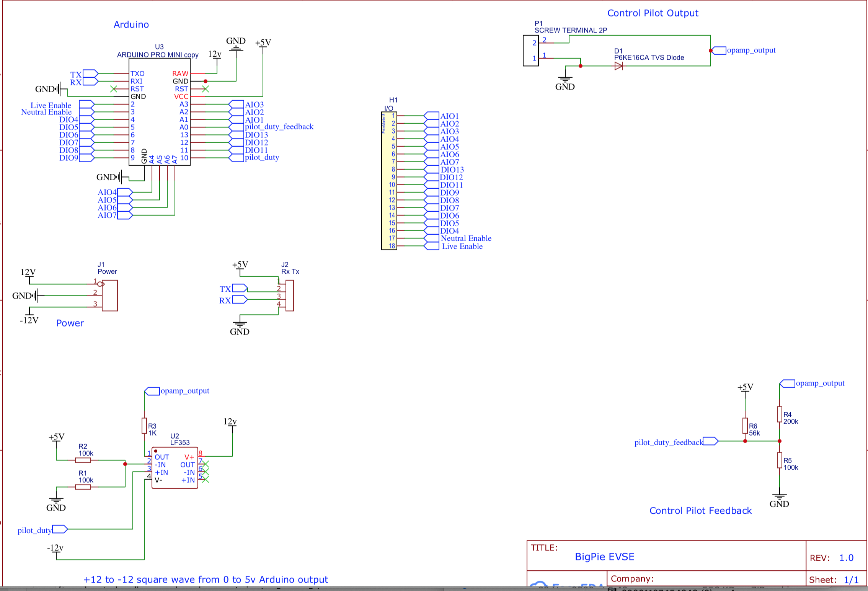868x591 pixels.
Task: Select the R3 1K resistor symbol
Action: click(x=144, y=426)
